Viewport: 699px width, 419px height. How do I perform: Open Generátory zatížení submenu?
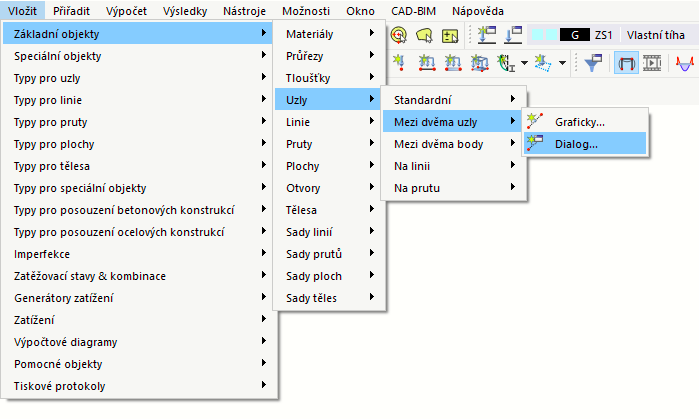[137, 298]
